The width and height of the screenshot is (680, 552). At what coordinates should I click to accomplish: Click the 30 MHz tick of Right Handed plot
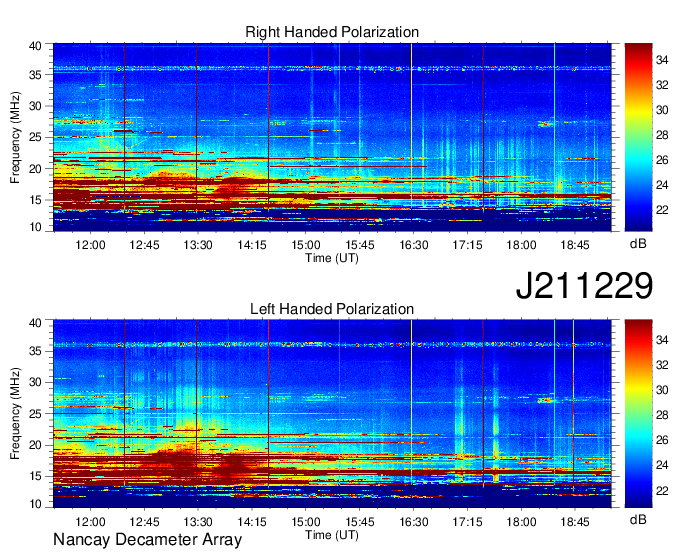[35, 106]
